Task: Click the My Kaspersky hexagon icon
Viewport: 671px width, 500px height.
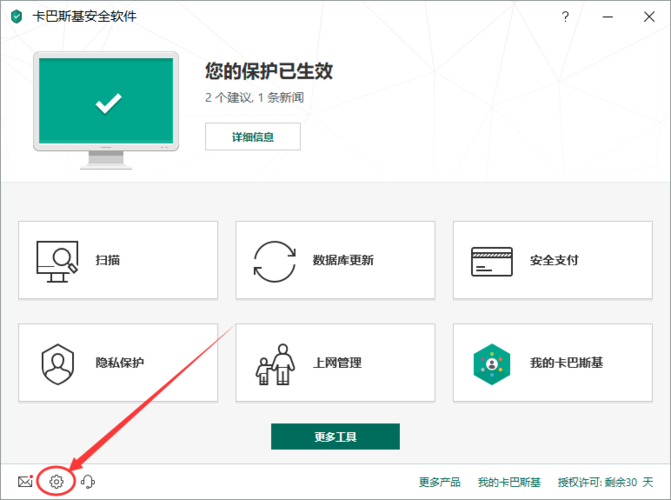Action: 492,364
